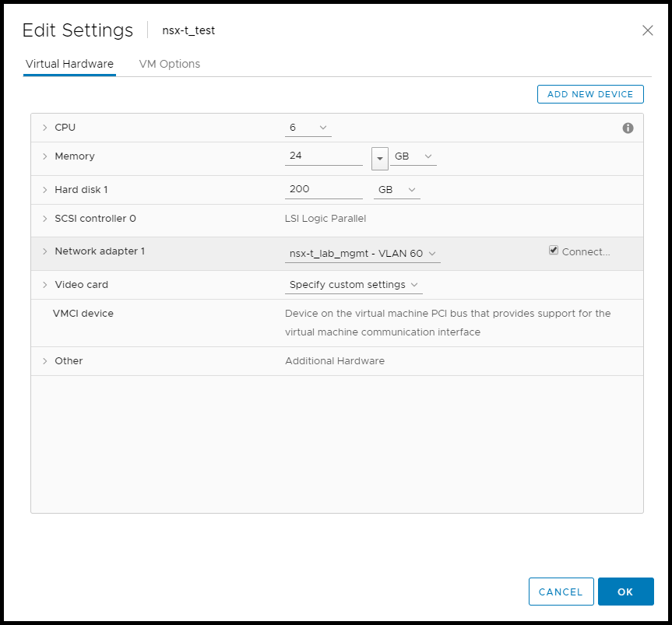Click into the Hard disk size field
Screen dimensions: 672x625
[x=323, y=189]
